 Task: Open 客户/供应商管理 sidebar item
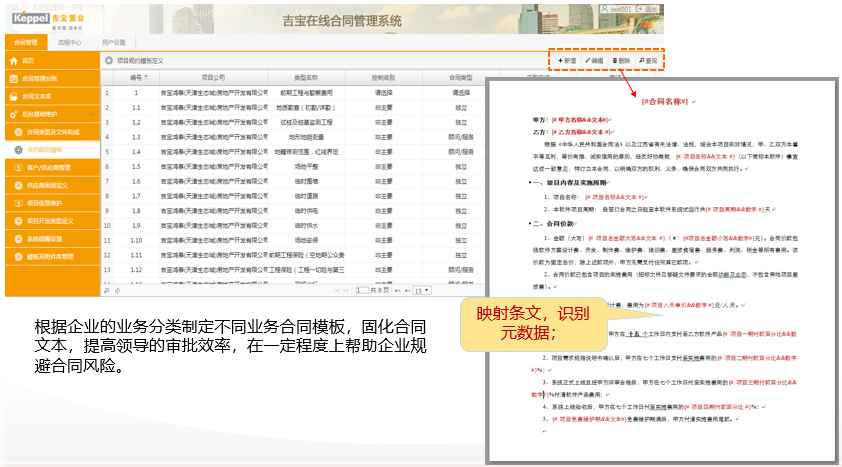point(53,167)
